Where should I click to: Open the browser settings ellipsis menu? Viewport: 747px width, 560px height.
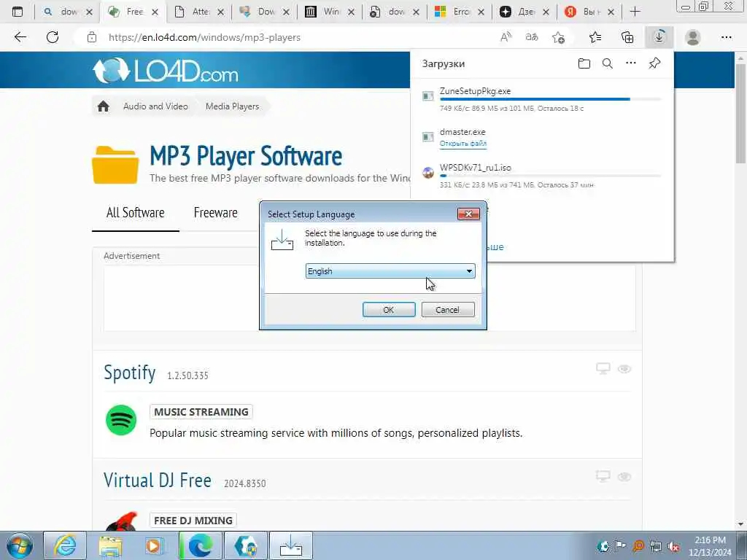[x=727, y=37]
